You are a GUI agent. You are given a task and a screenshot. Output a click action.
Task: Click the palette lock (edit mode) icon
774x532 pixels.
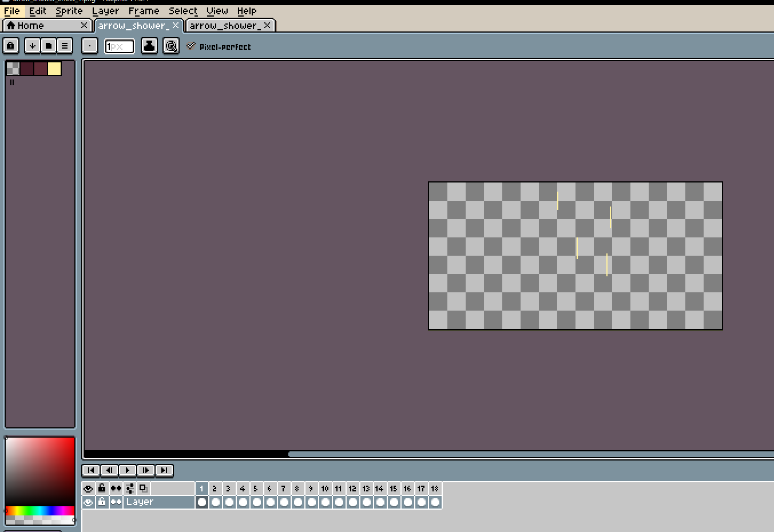pos(11,46)
